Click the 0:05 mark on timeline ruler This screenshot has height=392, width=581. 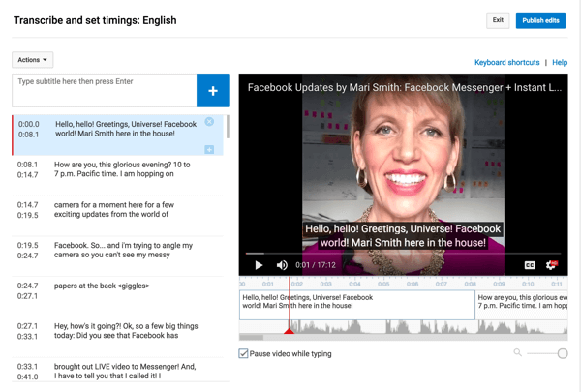pos(383,285)
